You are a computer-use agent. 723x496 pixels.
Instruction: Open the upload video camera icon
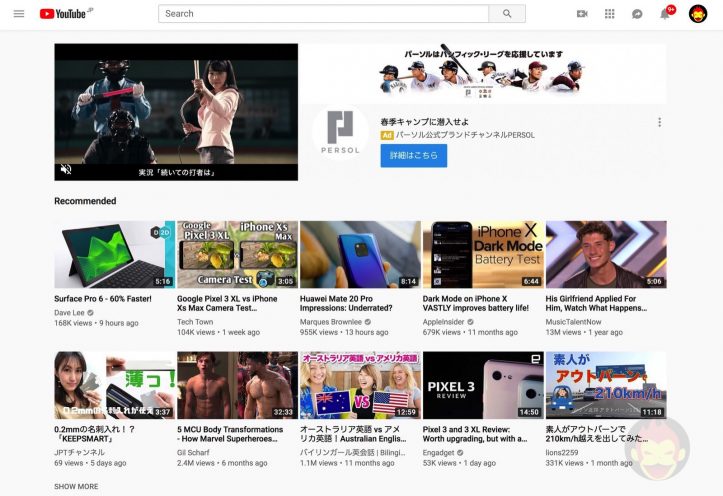[x=582, y=14]
